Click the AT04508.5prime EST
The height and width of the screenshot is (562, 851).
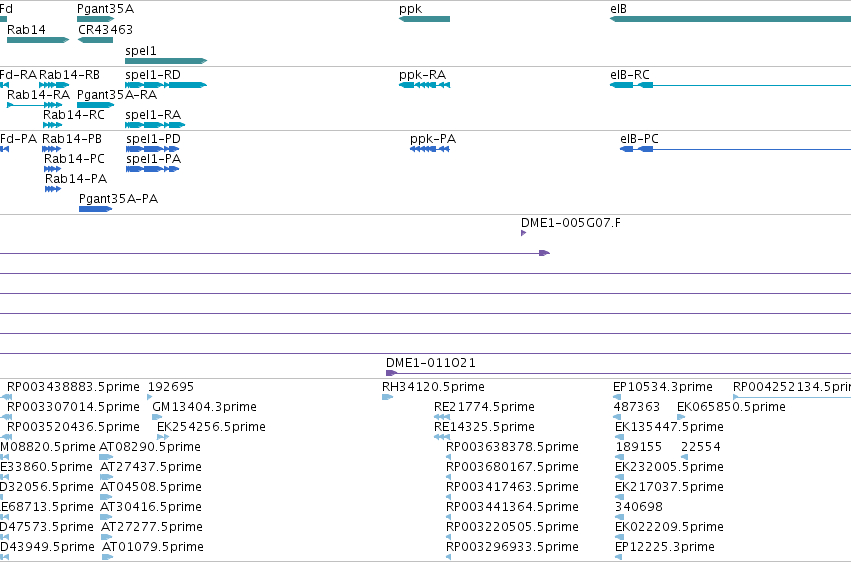pyautogui.click(x=106, y=497)
